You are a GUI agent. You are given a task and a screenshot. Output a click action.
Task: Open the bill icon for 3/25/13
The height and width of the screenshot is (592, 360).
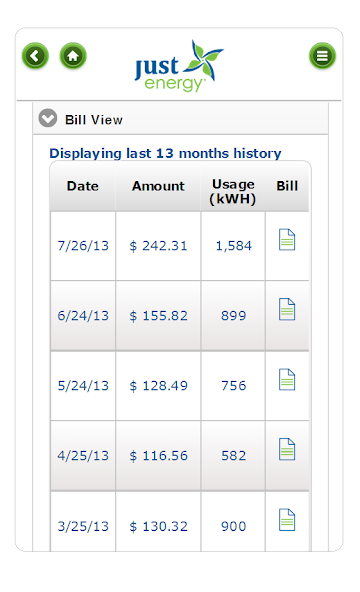click(287, 520)
